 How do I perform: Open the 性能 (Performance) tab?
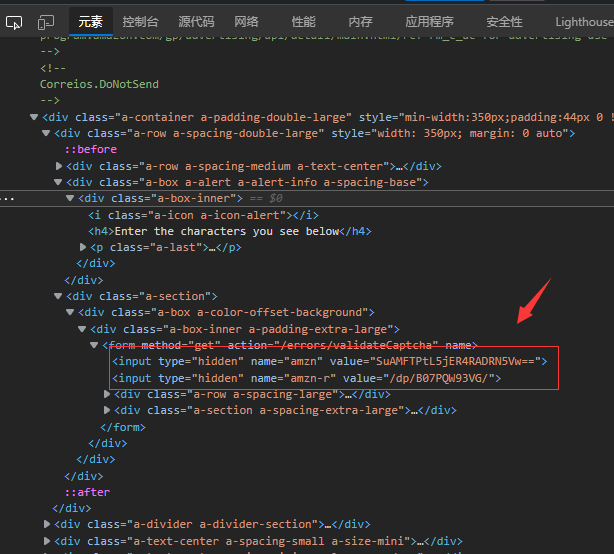(303, 22)
